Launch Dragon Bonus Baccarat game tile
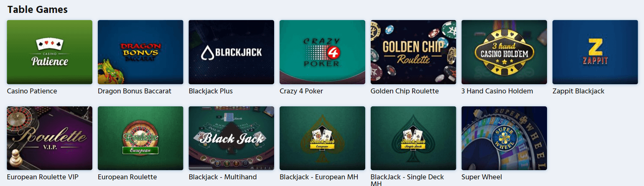This screenshot has height=186, width=644. (140, 52)
